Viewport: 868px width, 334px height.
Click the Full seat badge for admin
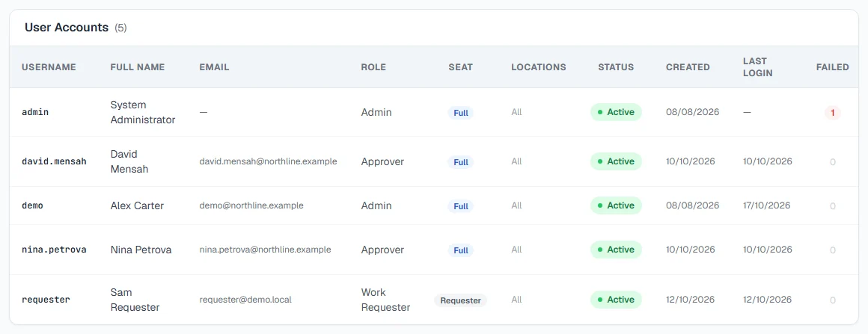461,113
